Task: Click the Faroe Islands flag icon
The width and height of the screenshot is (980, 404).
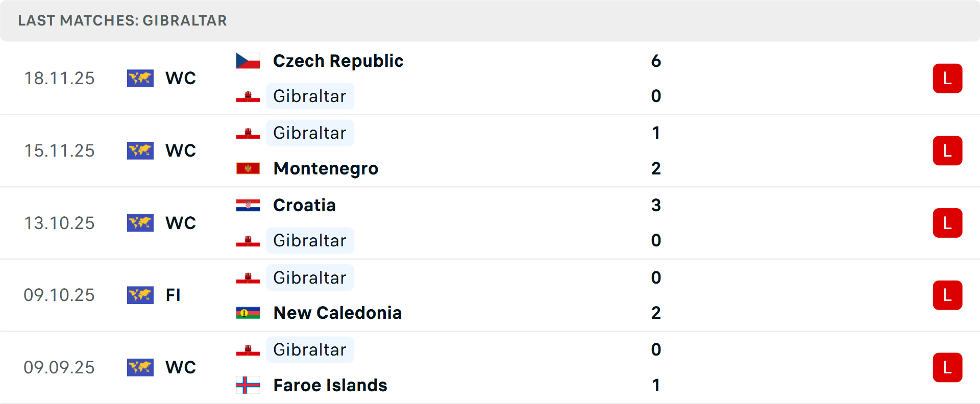Action: (248, 385)
